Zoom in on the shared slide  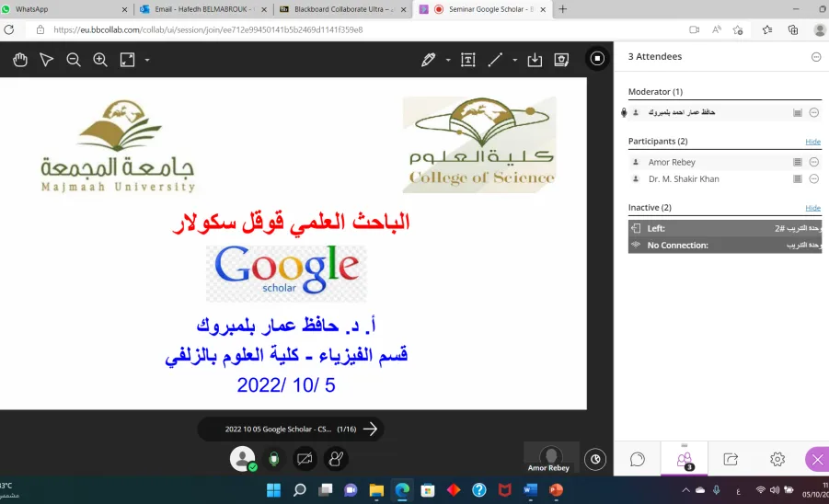coord(100,60)
